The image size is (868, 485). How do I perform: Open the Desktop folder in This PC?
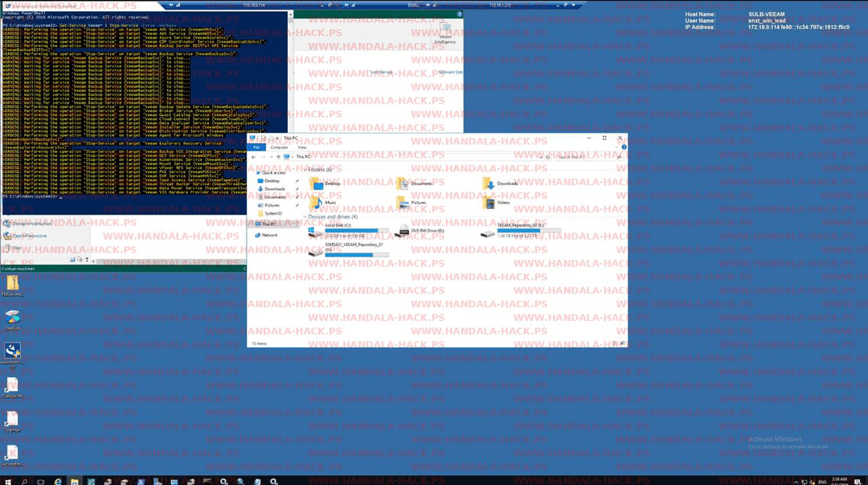pyautogui.click(x=325, y=183)
